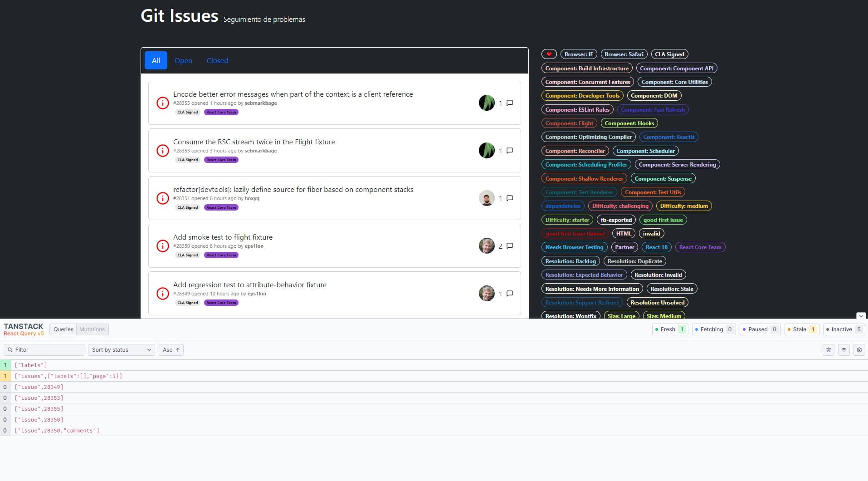This screenshot has width=868, height=481.
Task: Filter by good first issue label
Action: [x=663, y=220]
